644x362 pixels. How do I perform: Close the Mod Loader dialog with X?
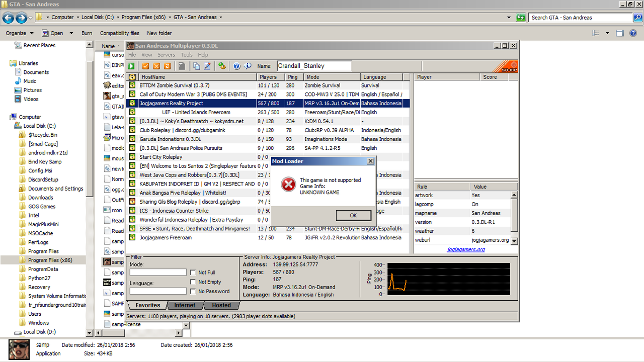tap(371, 161)
